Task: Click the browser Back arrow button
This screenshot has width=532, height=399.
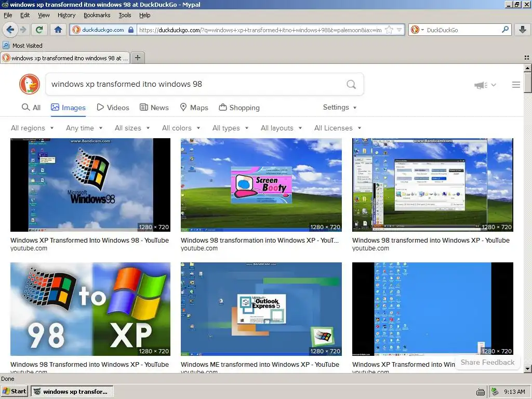Action: coord(10,30)
